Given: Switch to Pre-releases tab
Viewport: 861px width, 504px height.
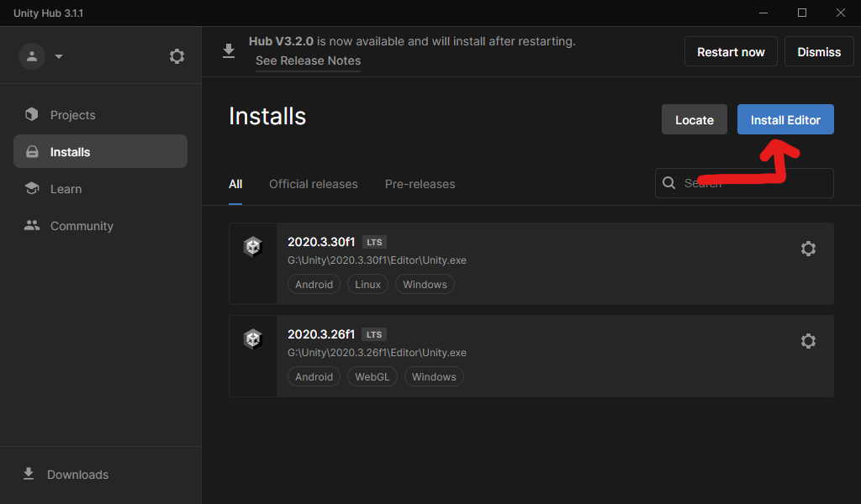Looking at the screenshot, I should [420, 184].
